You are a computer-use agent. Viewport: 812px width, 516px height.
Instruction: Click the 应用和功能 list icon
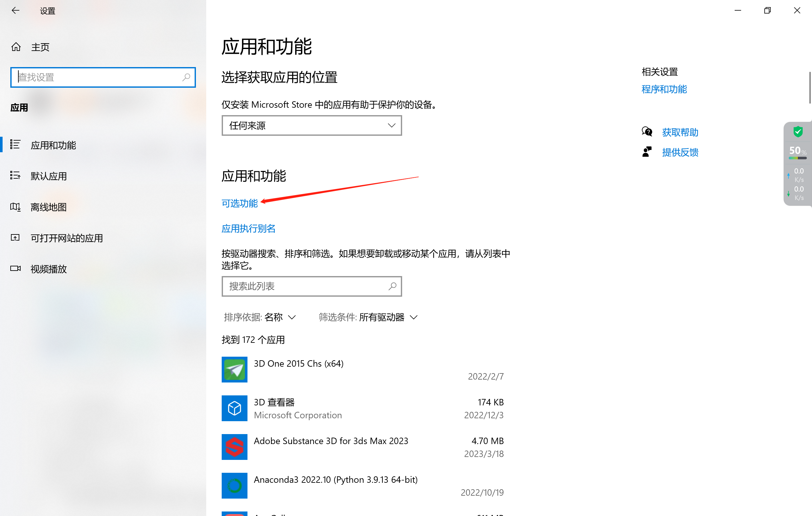[x=15, y=144]
